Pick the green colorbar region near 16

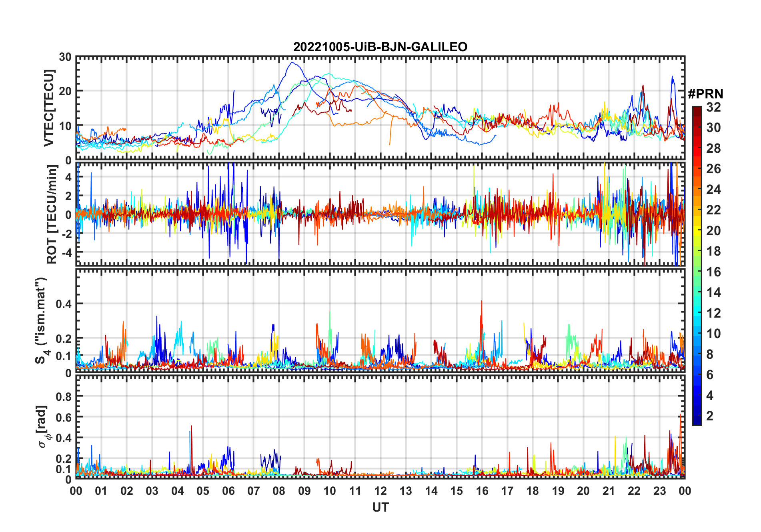click(697, 272)
